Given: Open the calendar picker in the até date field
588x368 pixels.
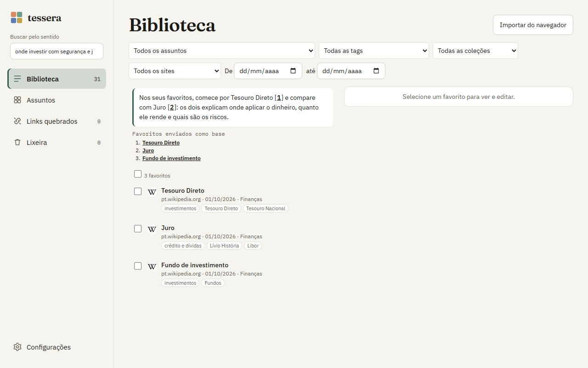Looking at the screenshot, I should [x=376, y=71].
